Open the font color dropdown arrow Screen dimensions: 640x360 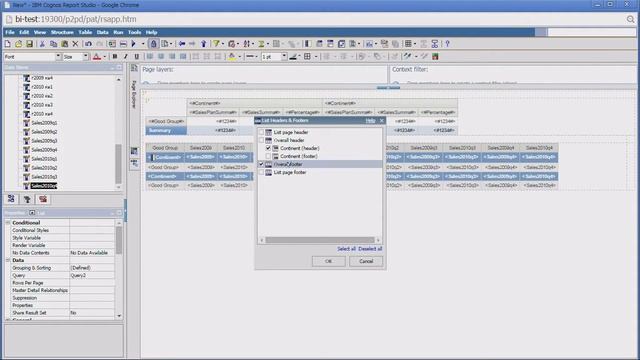104,57
